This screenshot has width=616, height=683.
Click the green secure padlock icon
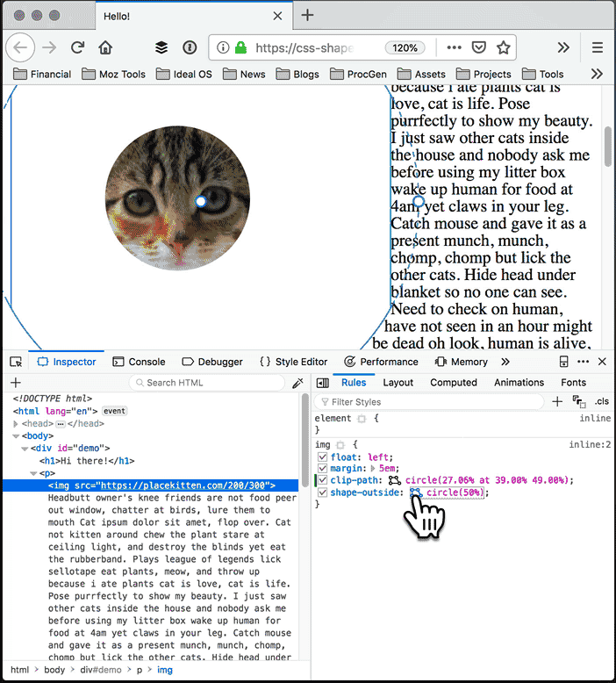point(240,47)
